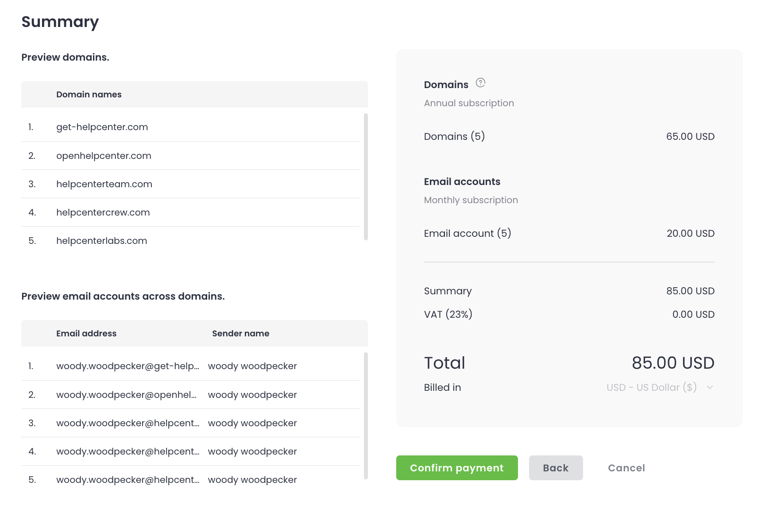The image size is (765, 532).
Task: Click the helpcenterteam.com domain entry
Action: tap(104, 184)
